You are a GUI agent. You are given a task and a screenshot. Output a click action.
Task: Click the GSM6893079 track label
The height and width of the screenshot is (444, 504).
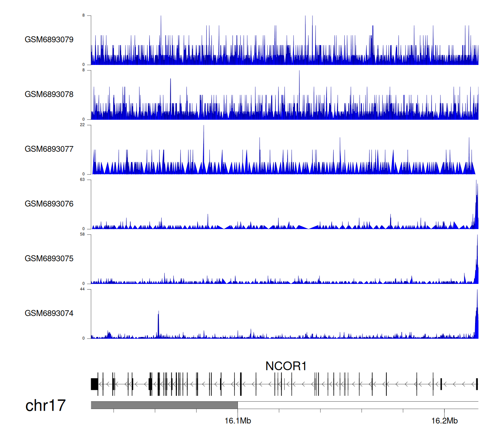click(49, 40)
